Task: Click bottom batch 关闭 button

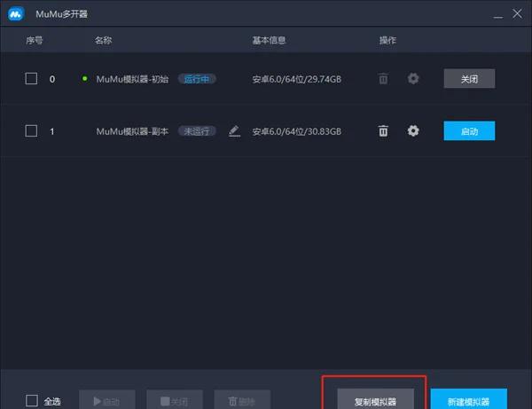Action: click(x=175, y=400)
